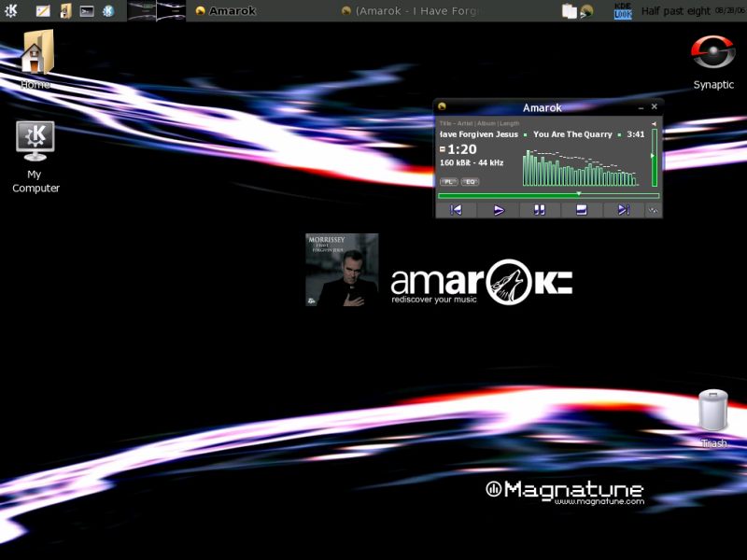The image size is (747, 560).
Task: Select the '(Amarok - I Have Forg' taskbar entry
Action: [x=410, y=10]
